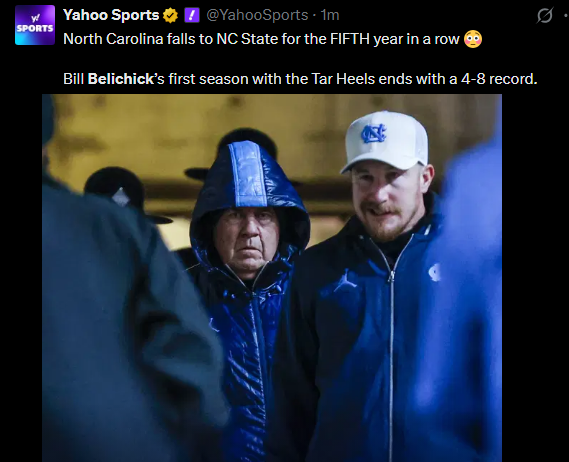Open the attached photo of Belichick
This screenshot has width=569, height=462.
(x=272, y=278)
